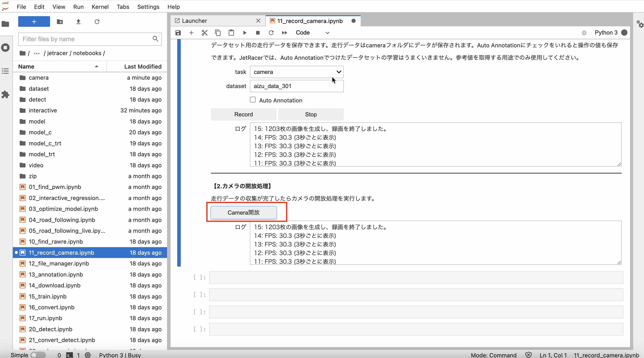Image resolution: width=644 pixels, height=358 pixels.
Task: Open the extension manager puzzle icon
Action: pos(5,95)
